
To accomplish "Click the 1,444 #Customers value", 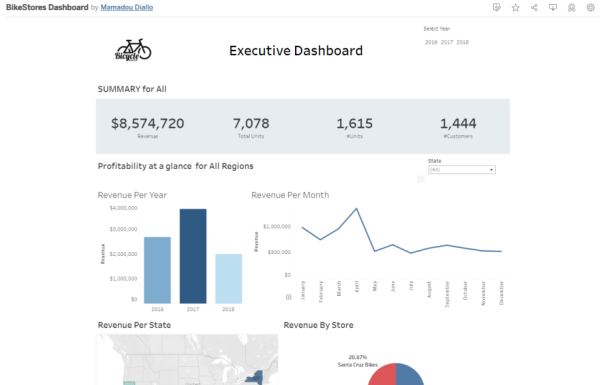I will coord(458,123).
